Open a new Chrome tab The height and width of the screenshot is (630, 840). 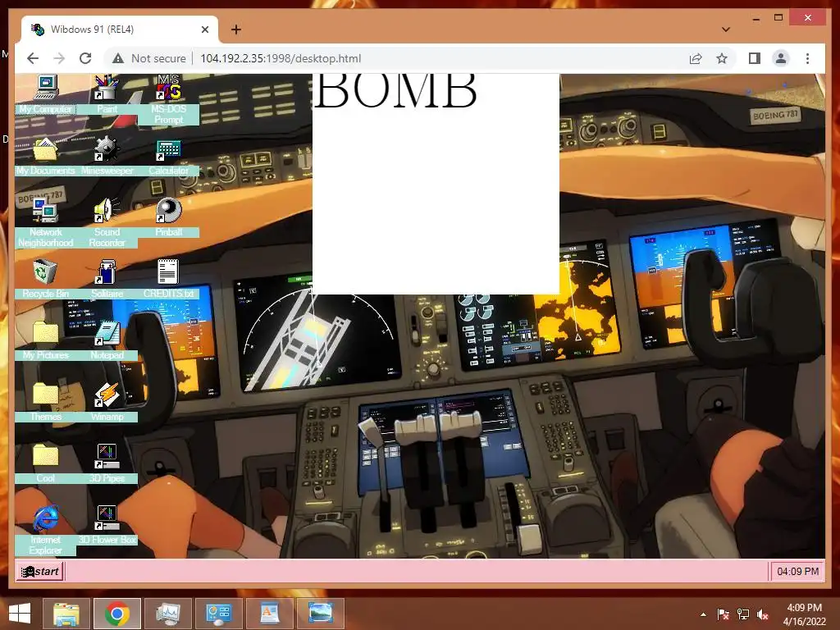pos(235,30)
